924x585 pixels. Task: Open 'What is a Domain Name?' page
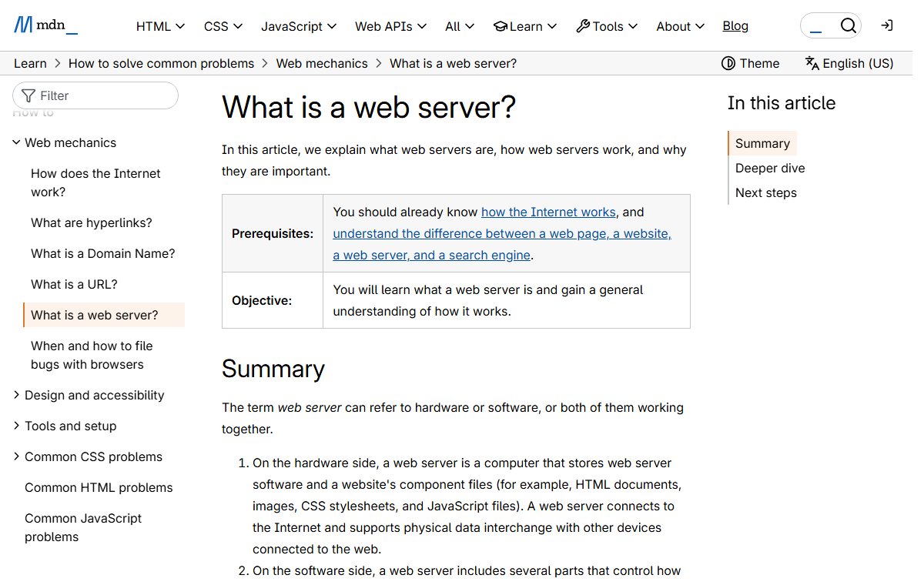[x=103, y=253]
